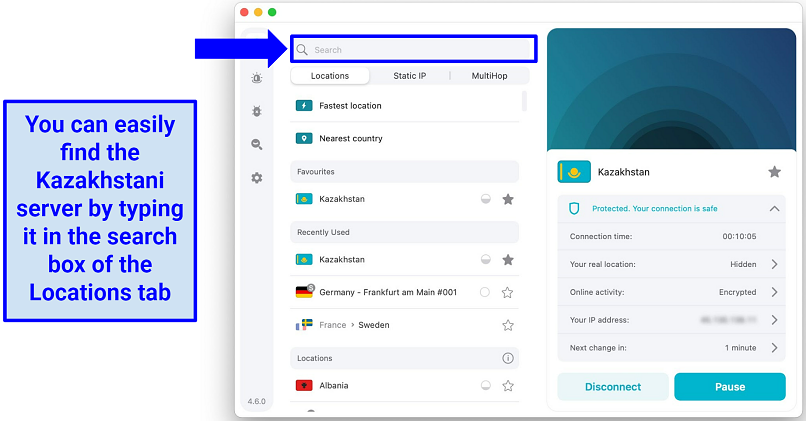Click the Disconnect button

(x=613, y=387)
